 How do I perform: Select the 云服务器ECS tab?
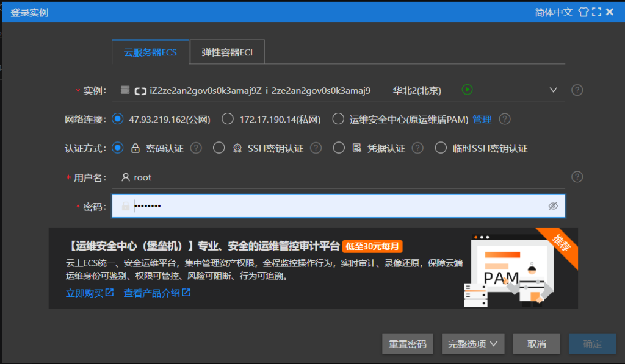point(150,52)
